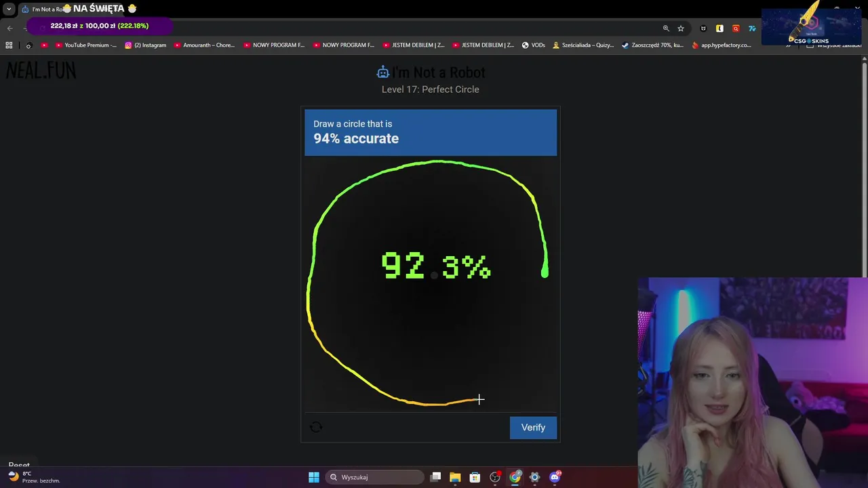Click the refresh icon beside Verify
This screenshot has width=868, height=488.
pos(316,427)
